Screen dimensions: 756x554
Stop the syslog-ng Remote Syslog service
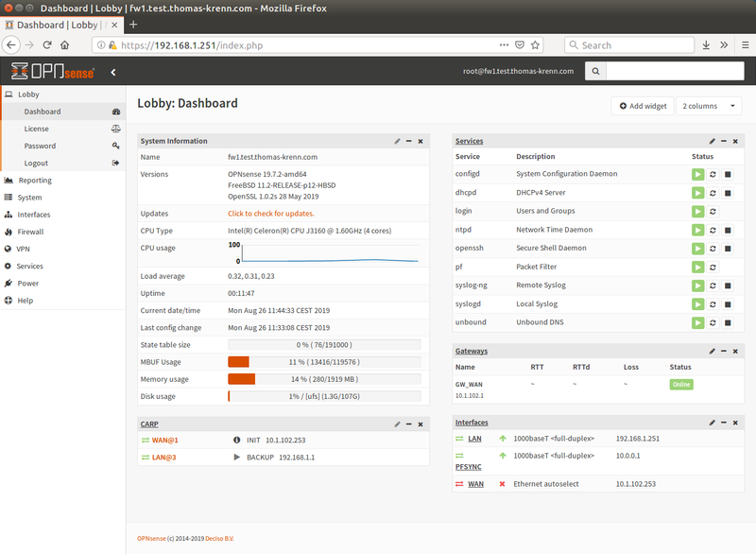tap(728, 286)
